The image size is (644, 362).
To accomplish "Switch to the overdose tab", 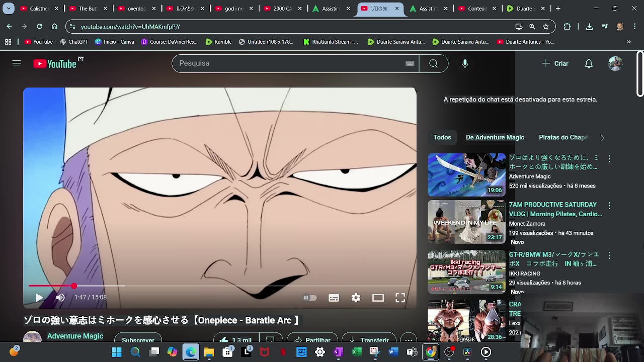I will tap(137, 9).
